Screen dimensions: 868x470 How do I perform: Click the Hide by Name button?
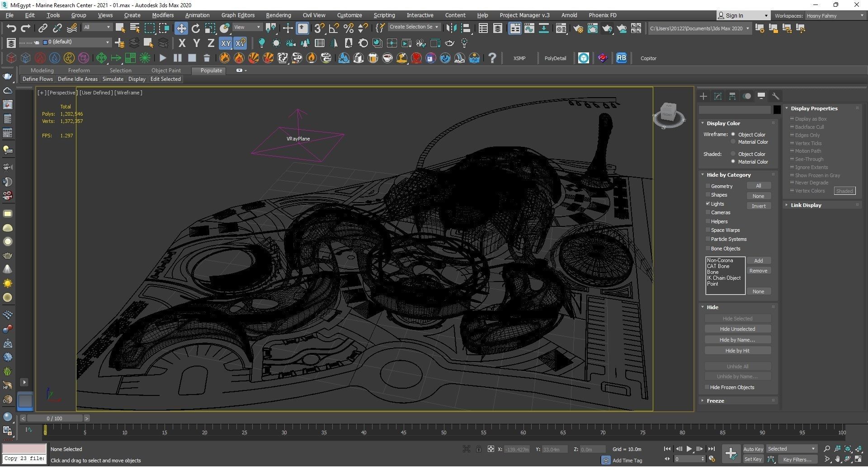tap(737, 340)
